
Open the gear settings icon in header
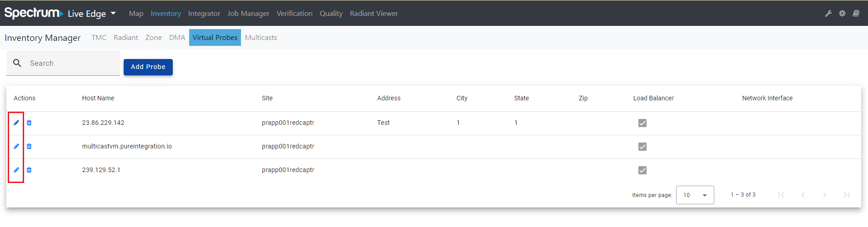842,14
